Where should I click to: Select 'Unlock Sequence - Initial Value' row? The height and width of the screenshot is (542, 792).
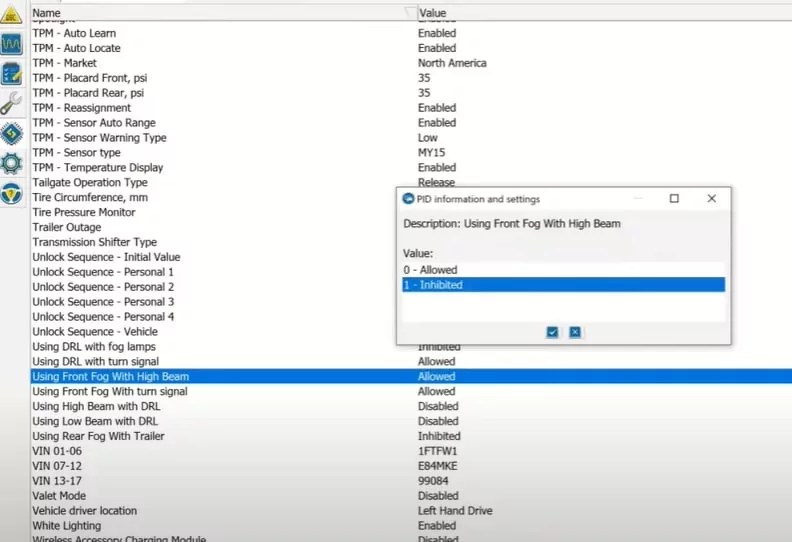pyautogui.click(x=213, y=257)
